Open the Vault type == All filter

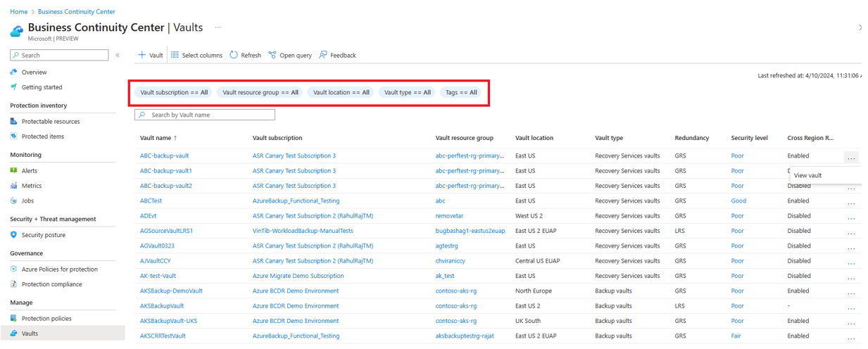tap(408, 92)
